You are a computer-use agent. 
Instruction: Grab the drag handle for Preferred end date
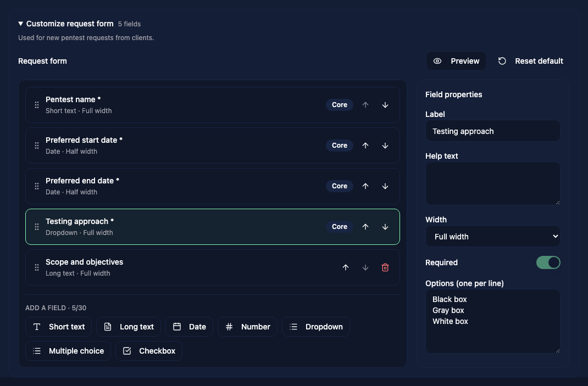(x=37, y=186)
